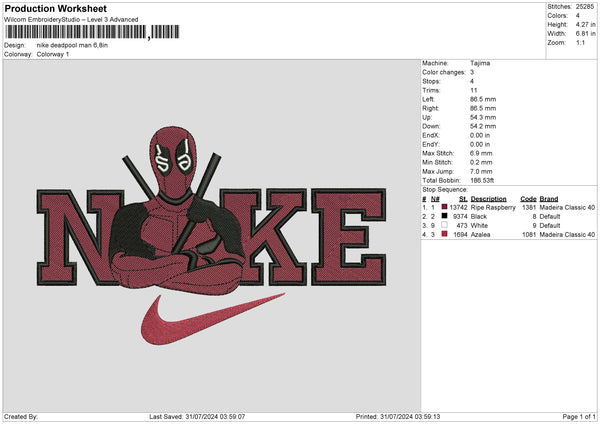The width and height of the screenshot is (600, 424).
Task: Click stitch count 13742 in stop sequence
Action: point(458,207)
